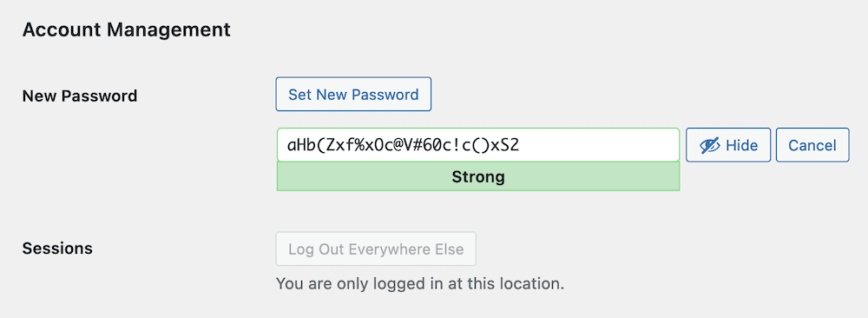Click empty area right of password text
Image resolution: width=868 pixels, height=318 pixels.
click(600, 145)
